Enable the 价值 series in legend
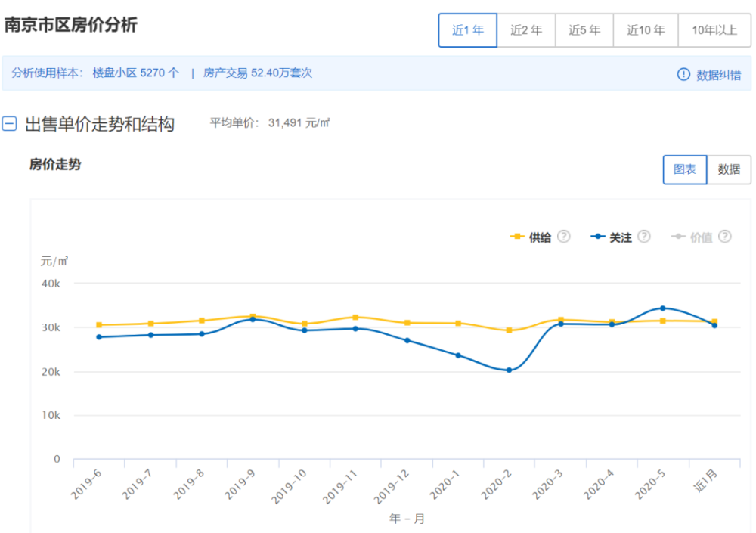This screenshot has width=756, height=533. point(692,237)
